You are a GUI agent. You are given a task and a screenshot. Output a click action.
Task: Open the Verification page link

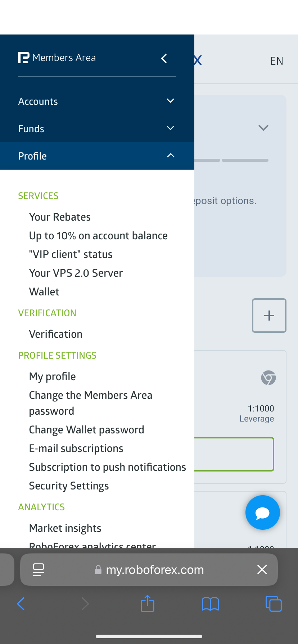[56, 334]
